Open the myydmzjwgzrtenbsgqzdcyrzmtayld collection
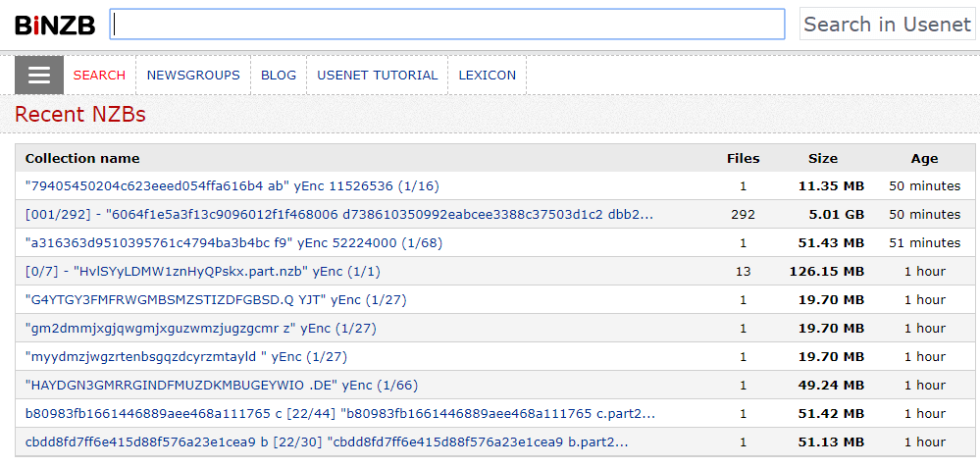 tap(185, 356)
